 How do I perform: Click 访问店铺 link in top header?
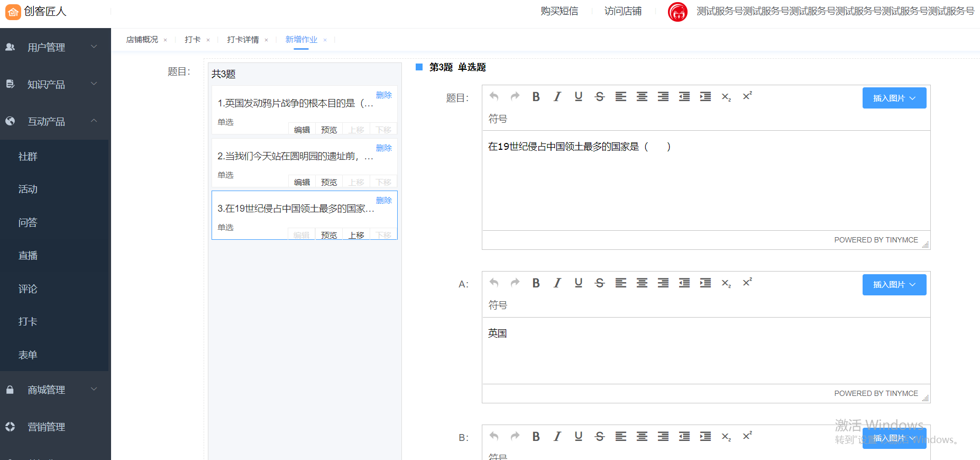pyautogui.click(x=622, y=11)
